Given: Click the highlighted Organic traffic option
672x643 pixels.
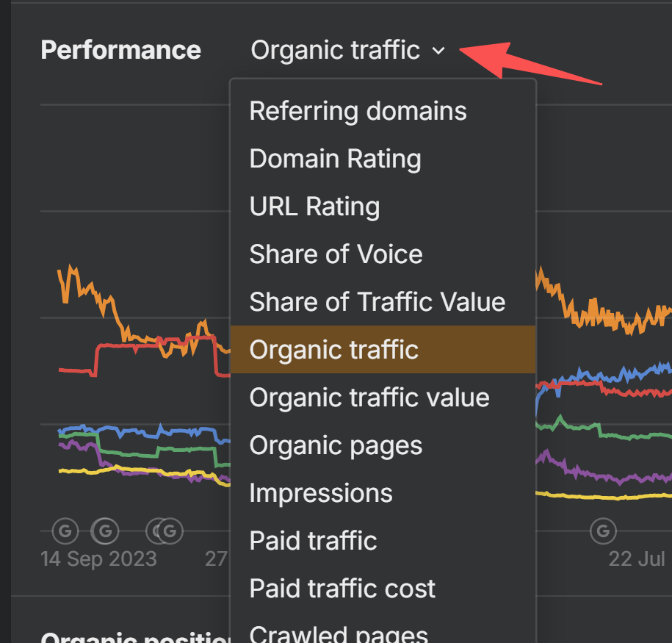Looking at the screenshot, I should point(333,350).
